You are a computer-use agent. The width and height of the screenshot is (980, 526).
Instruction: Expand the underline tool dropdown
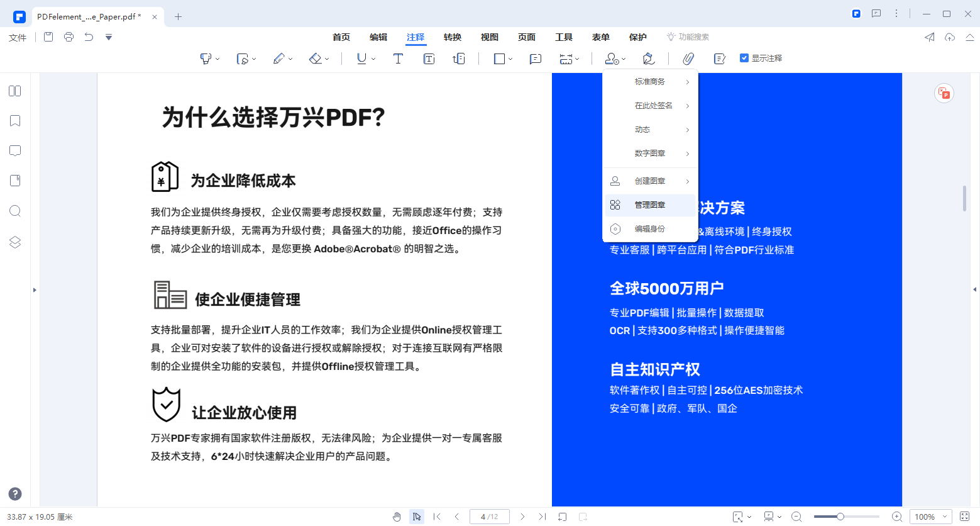coord(373,59)
